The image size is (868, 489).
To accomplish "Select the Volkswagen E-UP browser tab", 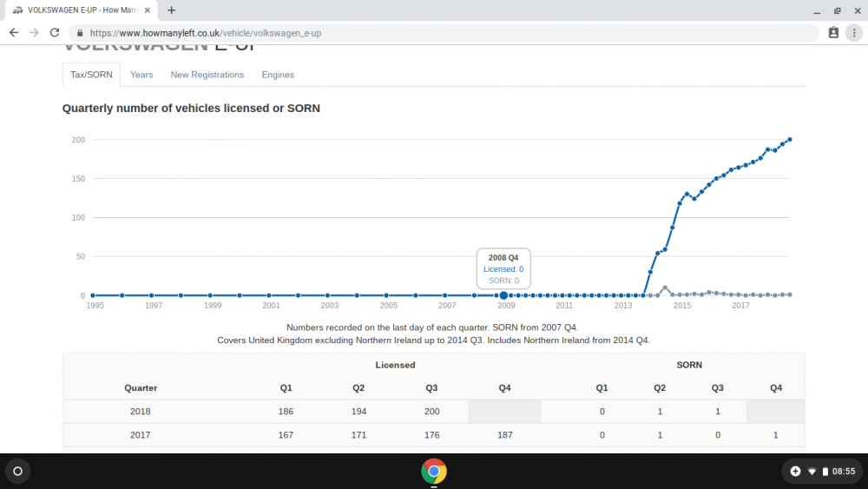I will (82, 10).
